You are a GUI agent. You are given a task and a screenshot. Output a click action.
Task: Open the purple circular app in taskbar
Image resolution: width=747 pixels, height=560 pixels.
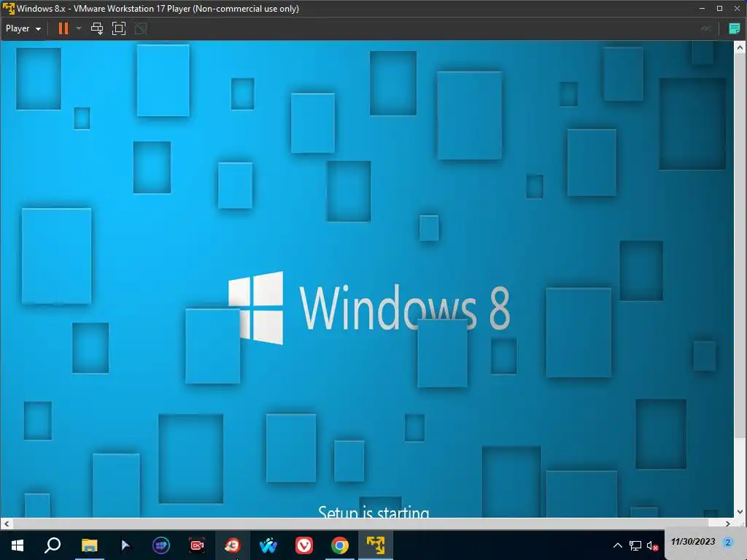point(161,545)
